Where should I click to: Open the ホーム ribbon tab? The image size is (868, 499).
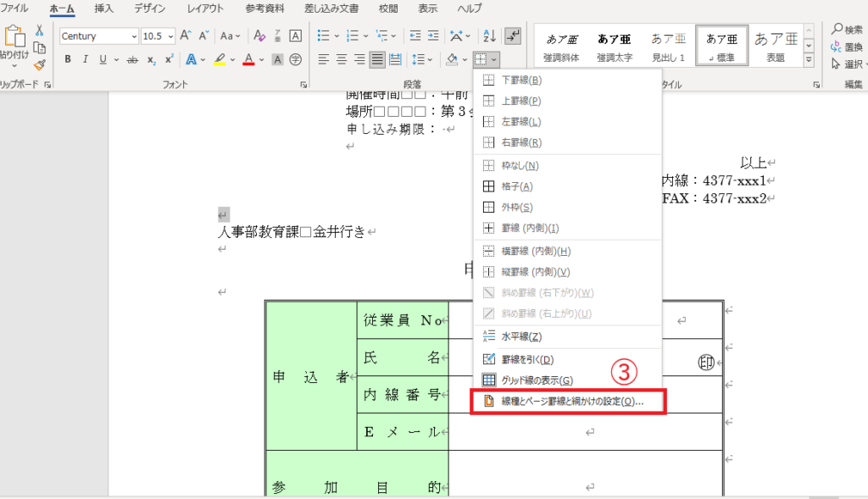coord(62,8)
